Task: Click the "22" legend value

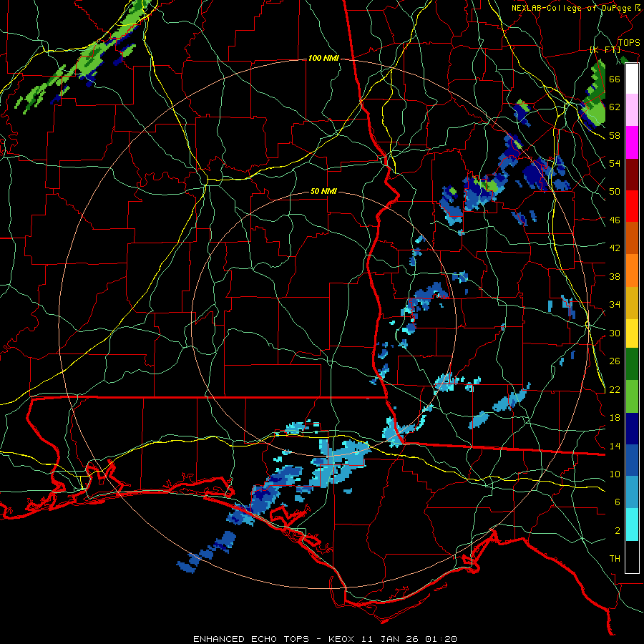Action: tap(615, 390)
